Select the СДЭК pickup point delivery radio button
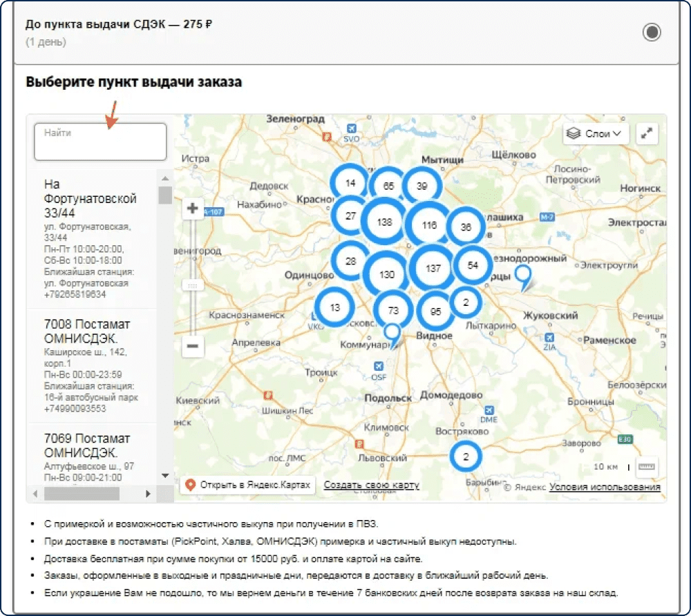The width and height of the screenshot is (691, 616). tap(652, 32)
